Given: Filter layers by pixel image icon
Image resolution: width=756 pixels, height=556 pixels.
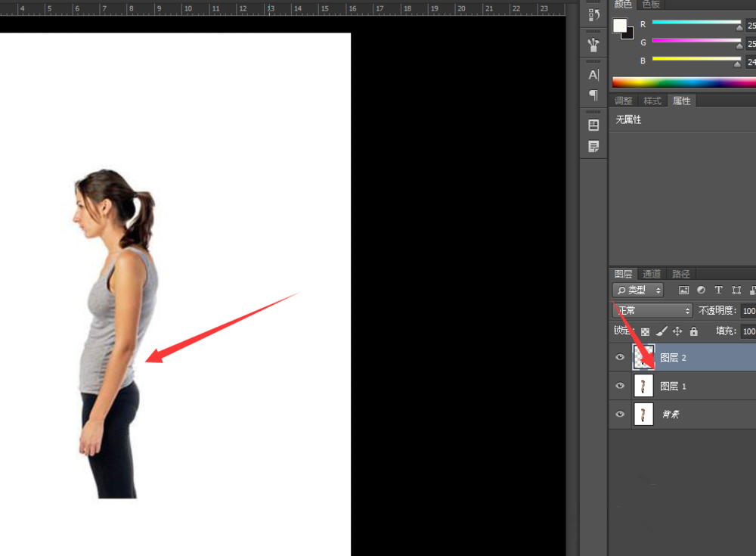Looking at the screenshot, I should (683, 290).
